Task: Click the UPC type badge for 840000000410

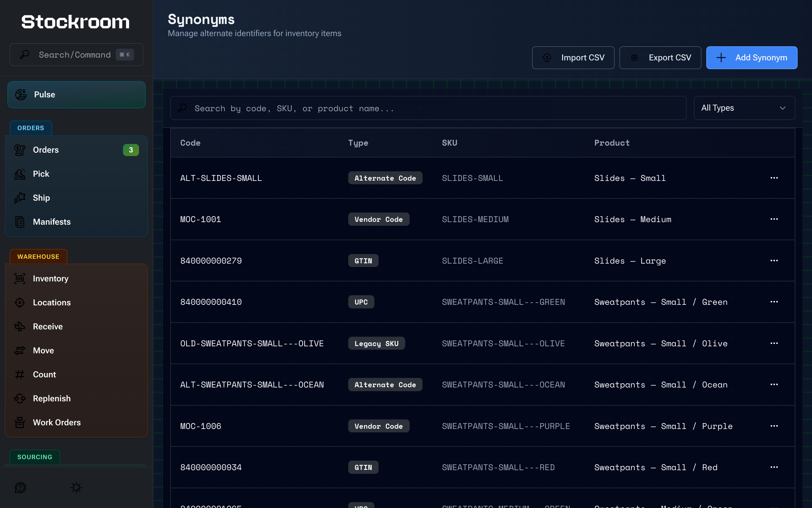Action: [361, 302]
